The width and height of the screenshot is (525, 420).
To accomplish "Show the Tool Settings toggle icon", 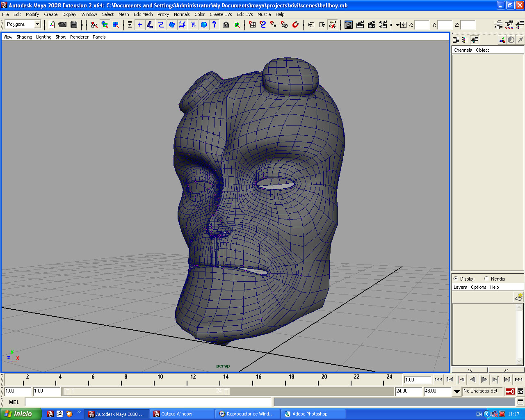I will coord(509,25).
